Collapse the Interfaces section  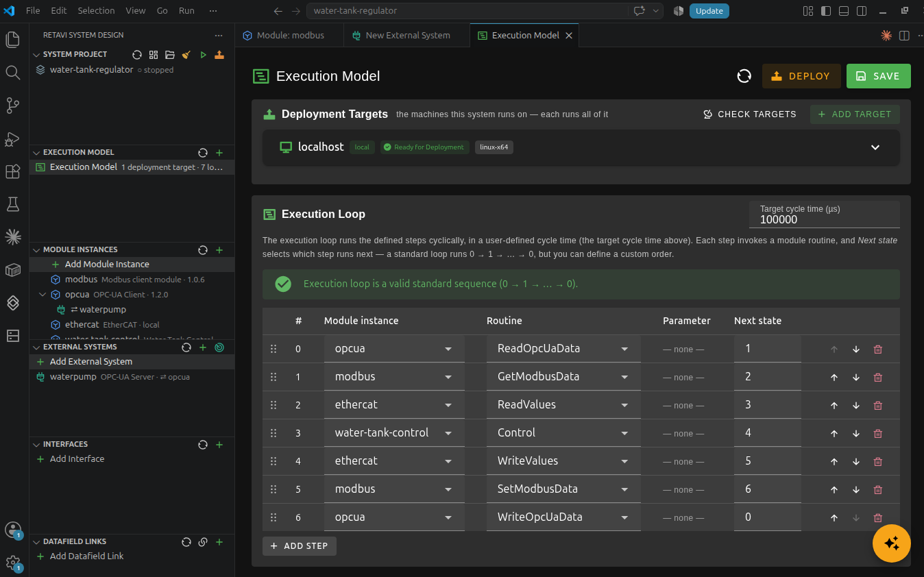click(x=37, y=445)
